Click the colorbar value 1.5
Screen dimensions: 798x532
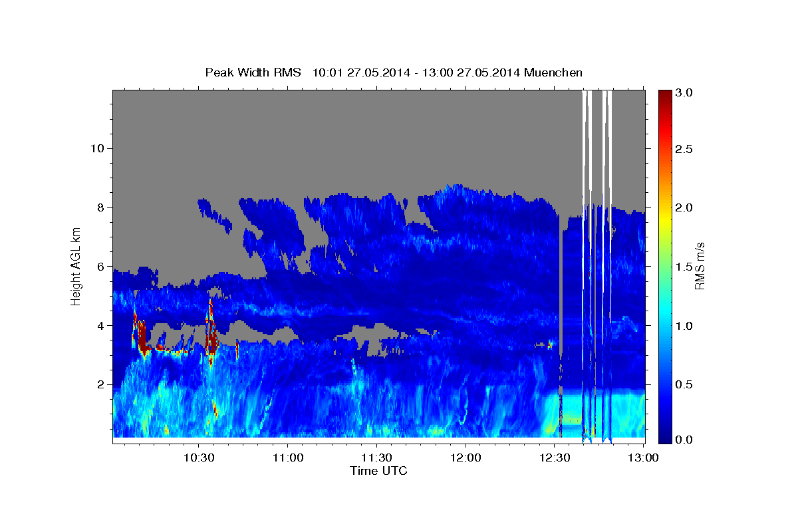tap(684, 267)
